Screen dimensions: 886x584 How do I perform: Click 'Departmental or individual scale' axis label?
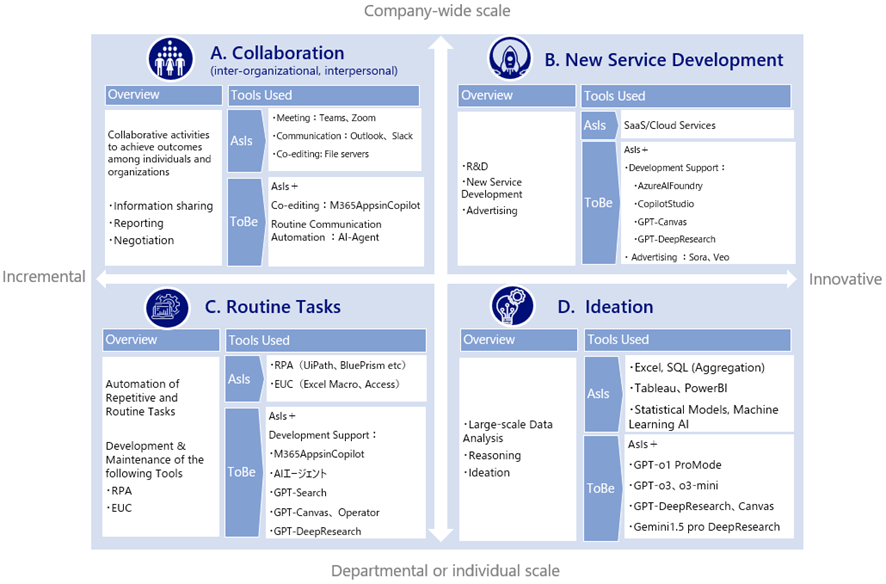point(445,571)
